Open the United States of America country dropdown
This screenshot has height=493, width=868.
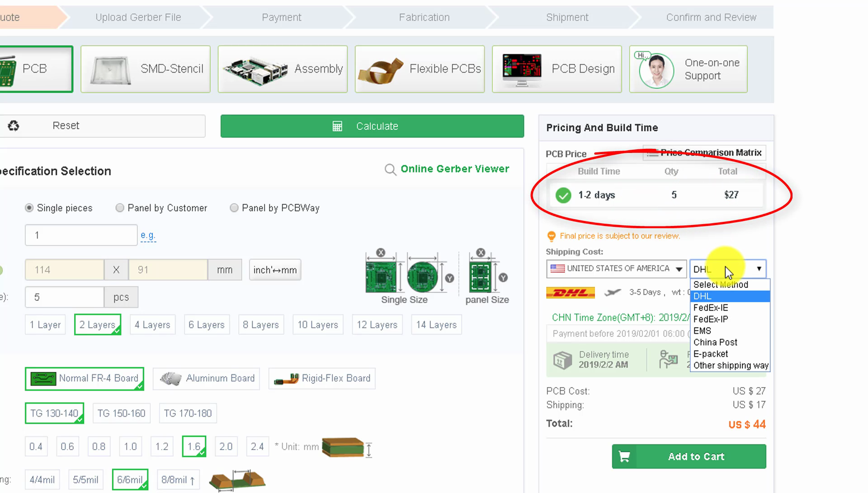(x=616, y=269)
